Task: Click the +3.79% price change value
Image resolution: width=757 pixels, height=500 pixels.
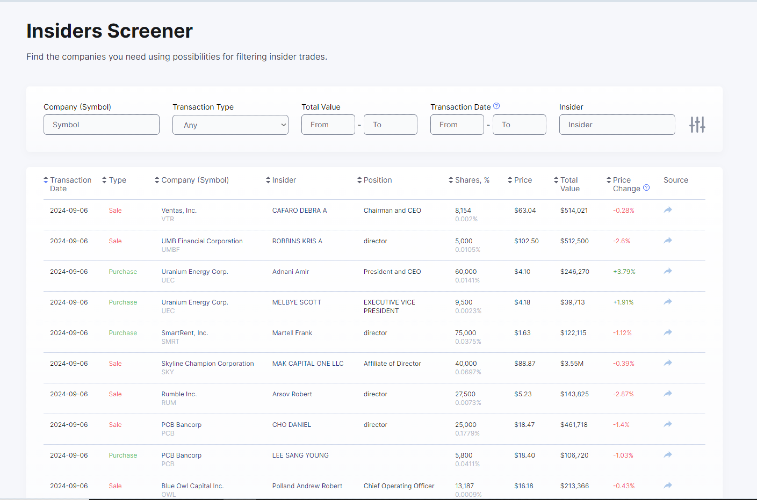Action: [624, 272]
